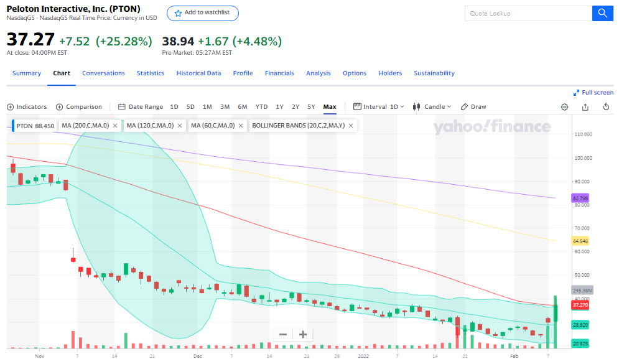Click the green 28.820 price tag
This screenshot has height=364, width=619.
click(x=580, y=325)
